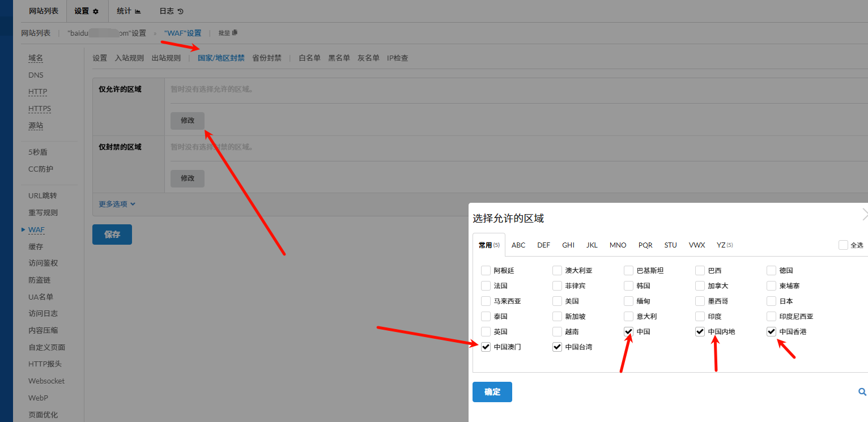Expand the WAF sidebar item
The image size is (868, 422).
pyautogui.click(x=36, y=229)
